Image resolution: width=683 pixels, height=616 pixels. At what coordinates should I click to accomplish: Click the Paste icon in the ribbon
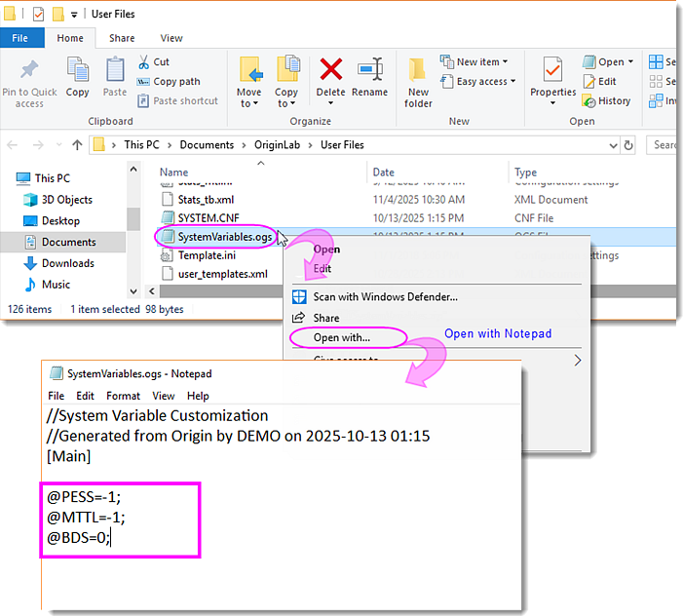(x=115, y=72)
